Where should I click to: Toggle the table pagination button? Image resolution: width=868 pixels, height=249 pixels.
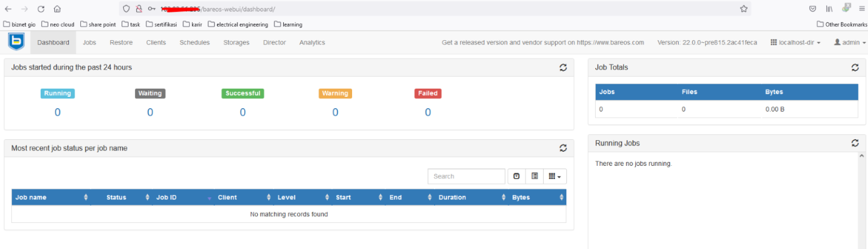click(x=517, y=177)
